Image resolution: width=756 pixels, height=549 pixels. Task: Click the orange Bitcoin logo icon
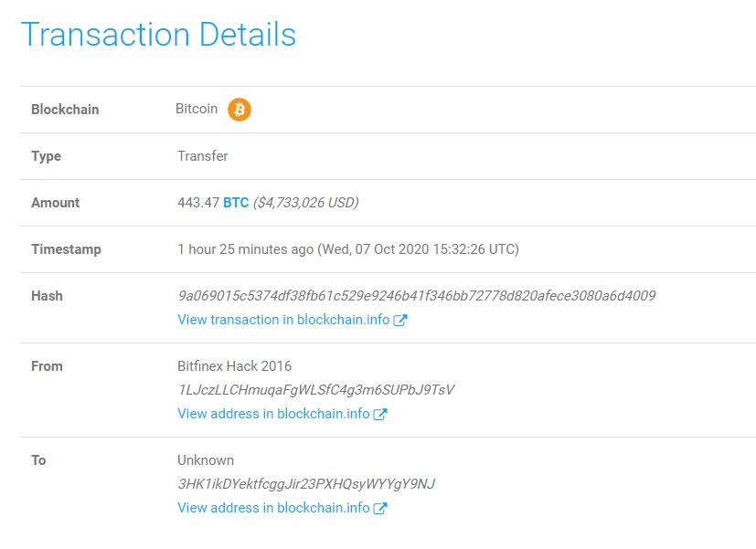(x=240, y=110)
